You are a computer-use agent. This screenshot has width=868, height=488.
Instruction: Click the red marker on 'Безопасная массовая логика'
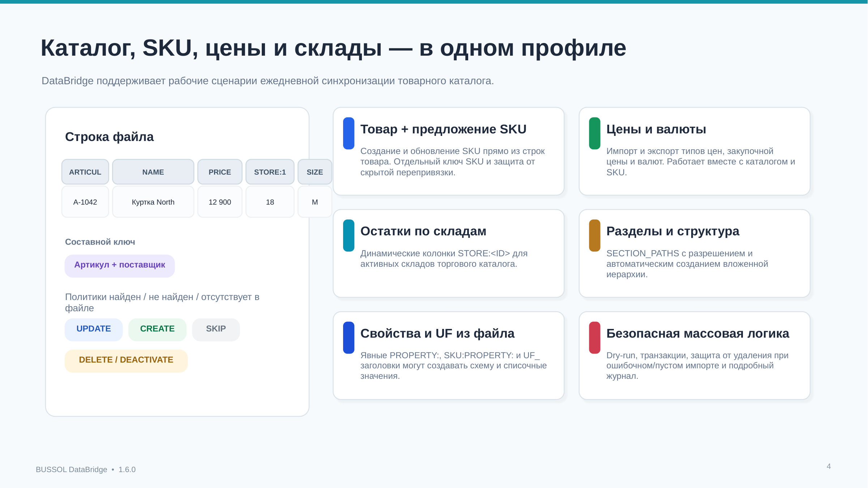coord(595,338)
